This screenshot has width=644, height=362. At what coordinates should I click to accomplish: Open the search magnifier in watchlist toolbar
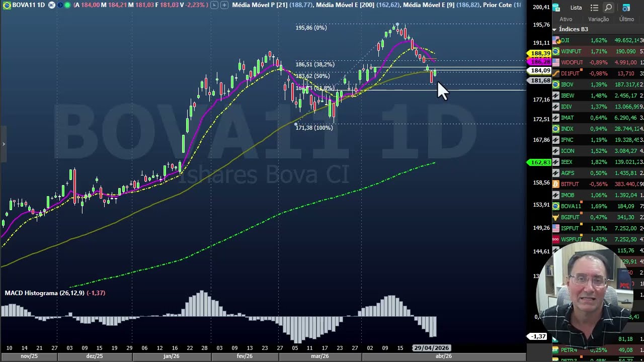click(608, 8)
